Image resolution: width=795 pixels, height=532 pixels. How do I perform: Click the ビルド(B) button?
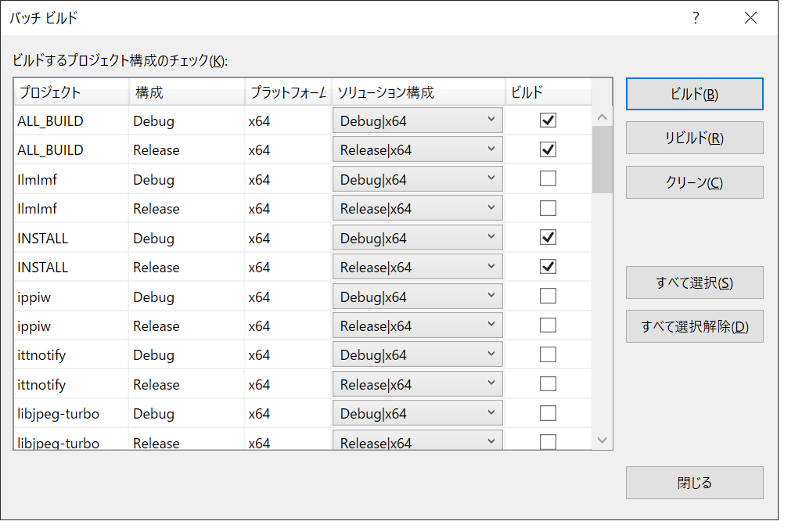pos(694,93)
